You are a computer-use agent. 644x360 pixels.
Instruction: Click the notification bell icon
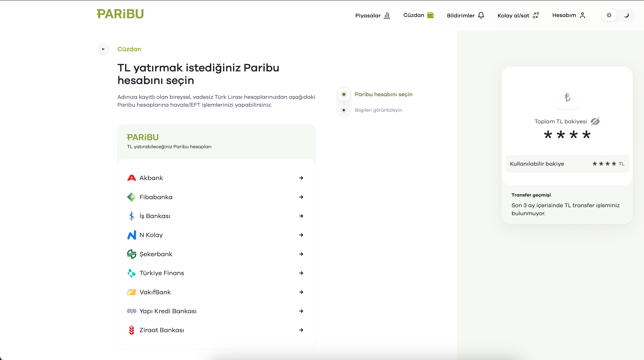[481, 15]
